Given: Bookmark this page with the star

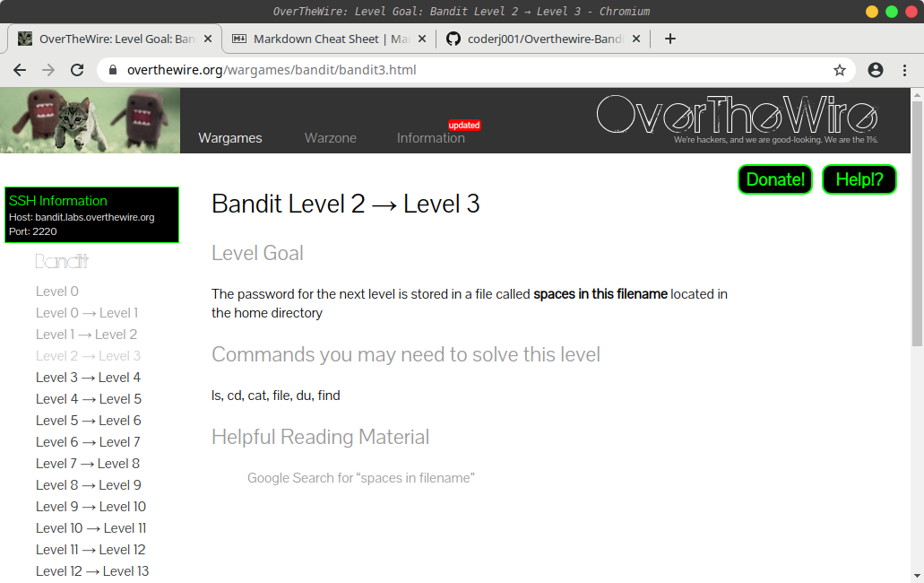Looking at the screenshot, I should pos(840,70).
